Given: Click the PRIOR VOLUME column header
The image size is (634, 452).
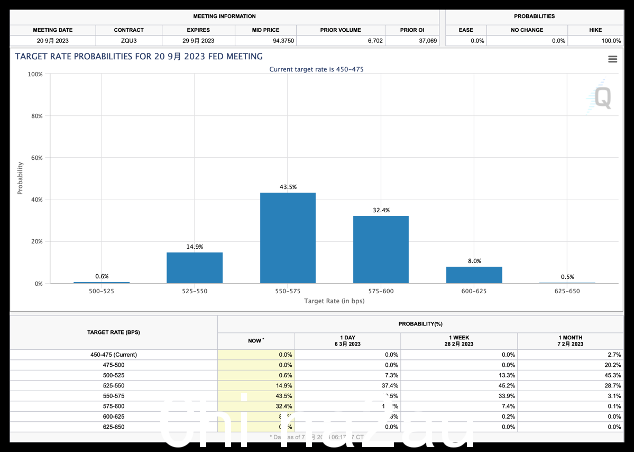Looking at the screenshot, I should [x=340, y=30].
